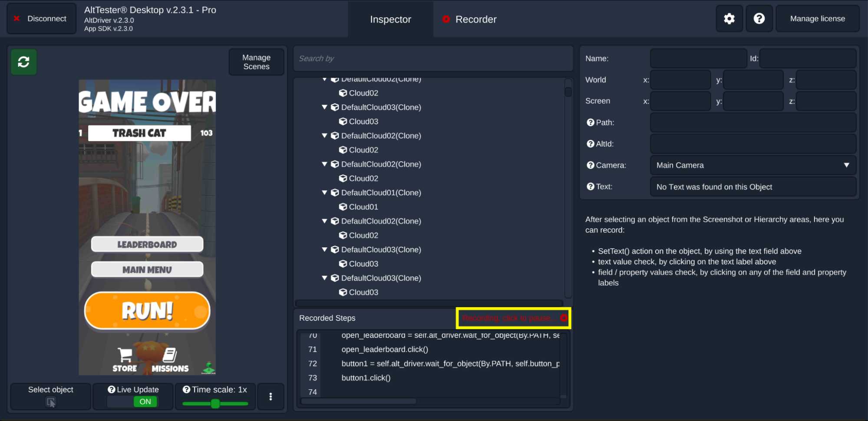Image resolution: width=868 pixels, height=421 pixels.
Task: Focus the Search by field
Action: pyautogui.click(x=433, y=59)
